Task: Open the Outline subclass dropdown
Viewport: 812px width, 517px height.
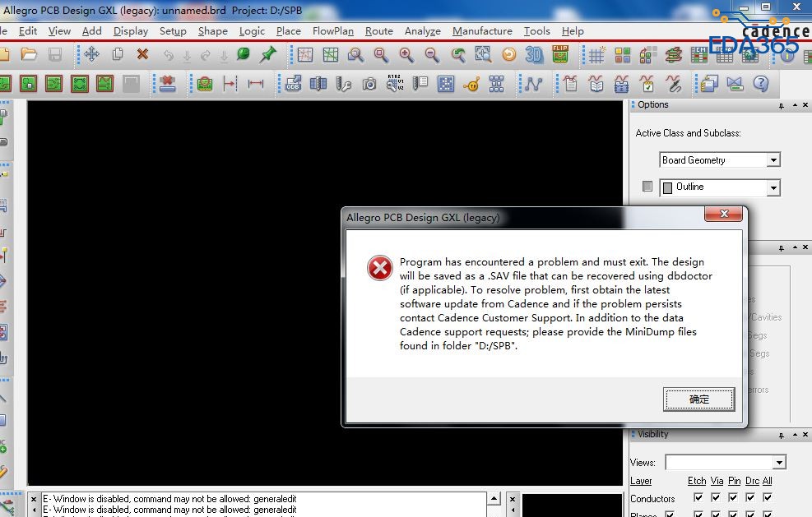Action: tap(773, 187)
